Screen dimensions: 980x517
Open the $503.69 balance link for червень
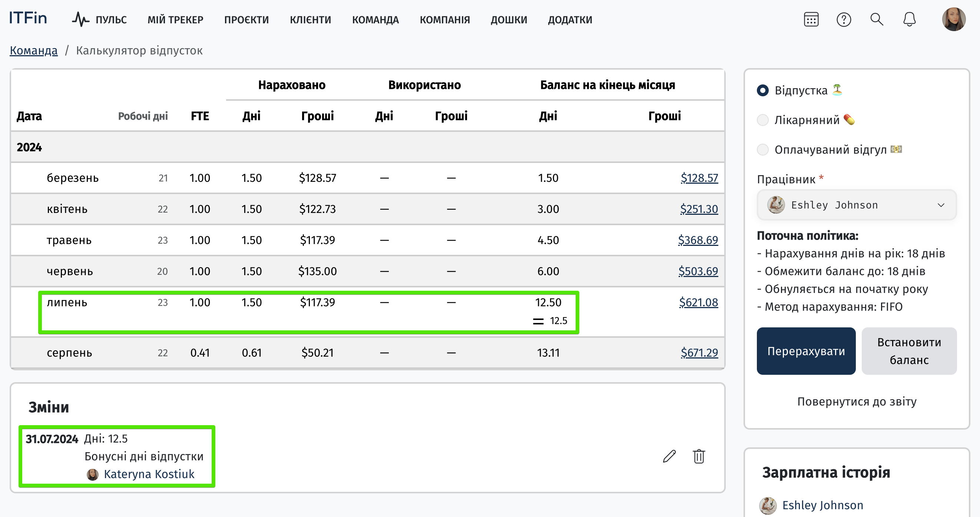coord(698,271)
